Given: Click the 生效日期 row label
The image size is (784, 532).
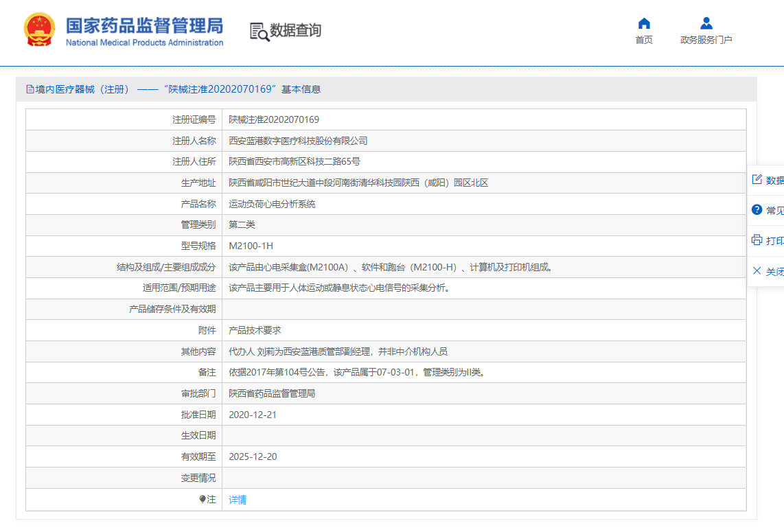Looking at the screenshot, I should point(198,436).
